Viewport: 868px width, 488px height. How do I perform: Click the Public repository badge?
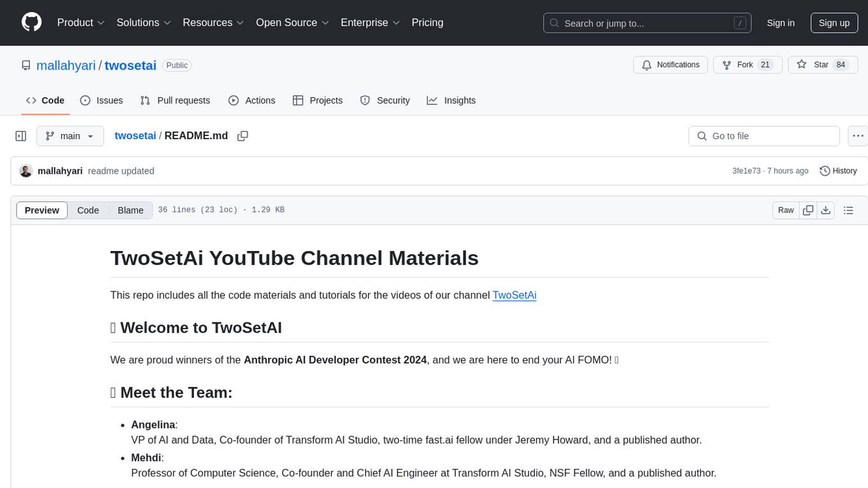(x=177, y=65)
